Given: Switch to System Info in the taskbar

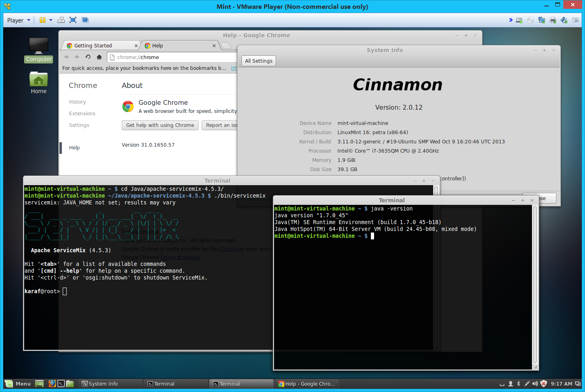Looking at the screenshot, I should [x=111, y=384].
